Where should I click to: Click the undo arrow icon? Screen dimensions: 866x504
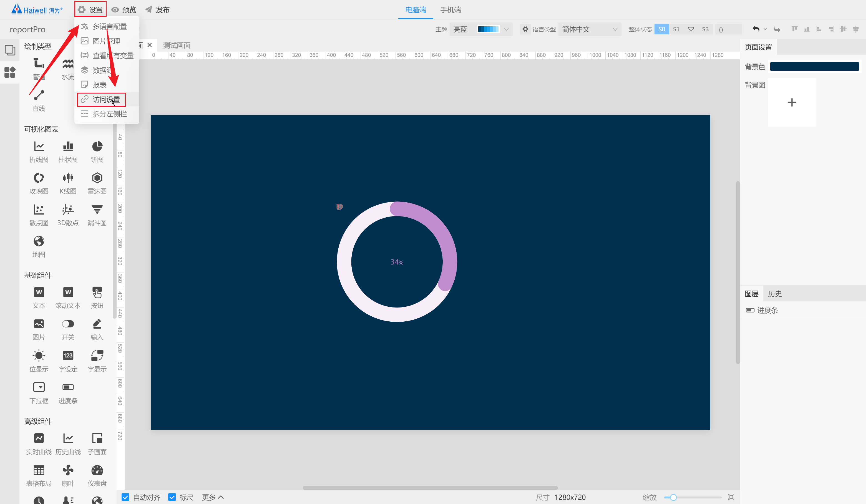click(756, 29)
